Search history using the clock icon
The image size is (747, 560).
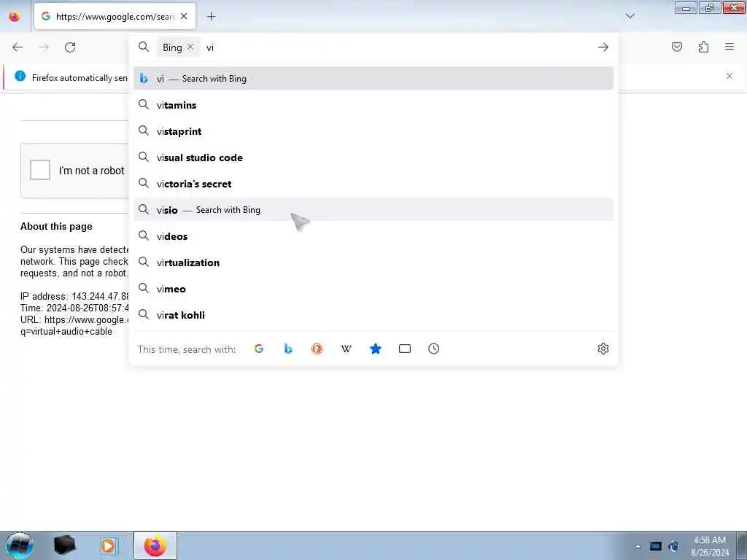pos(433,349)
